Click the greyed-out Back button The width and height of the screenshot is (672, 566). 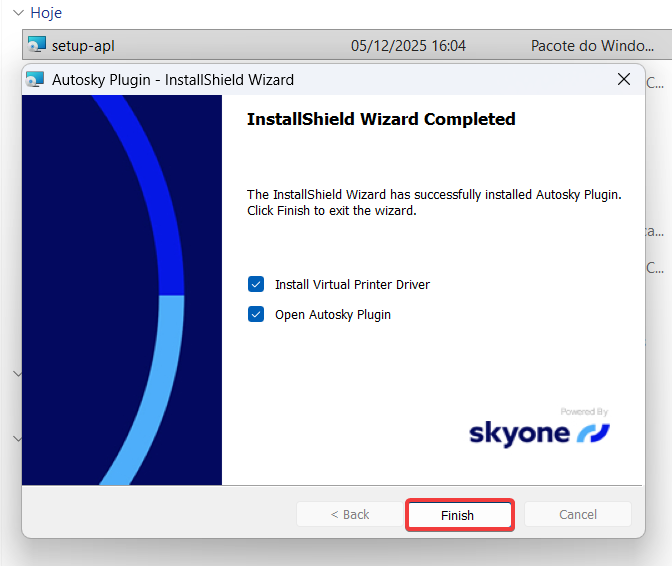coord(350,515)
